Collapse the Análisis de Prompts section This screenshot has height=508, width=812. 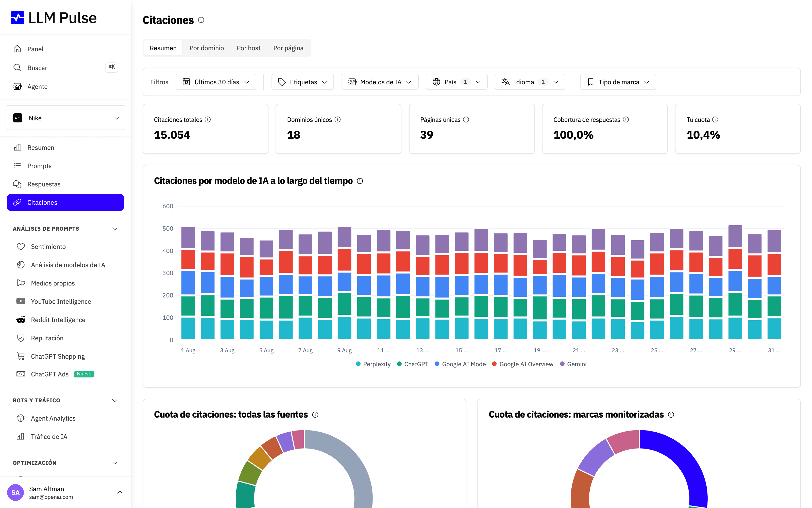(115, 229)
